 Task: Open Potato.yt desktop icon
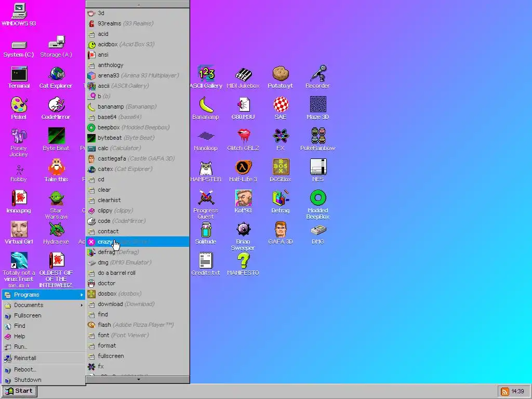280,77
